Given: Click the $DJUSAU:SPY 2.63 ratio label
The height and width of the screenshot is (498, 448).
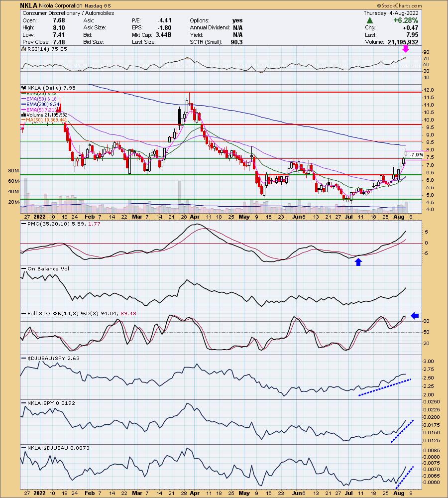Looking at the screenshot, I should (53, 358).
